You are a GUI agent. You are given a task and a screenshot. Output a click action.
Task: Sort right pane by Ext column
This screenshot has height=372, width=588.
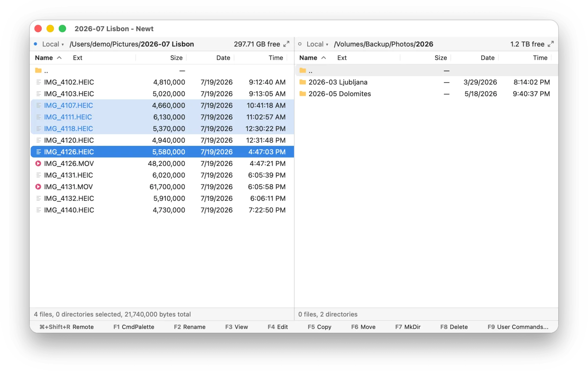(x=342, y=58)
